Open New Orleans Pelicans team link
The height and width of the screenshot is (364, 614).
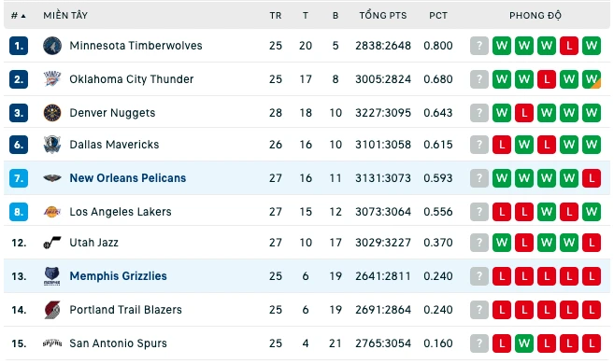128,178
